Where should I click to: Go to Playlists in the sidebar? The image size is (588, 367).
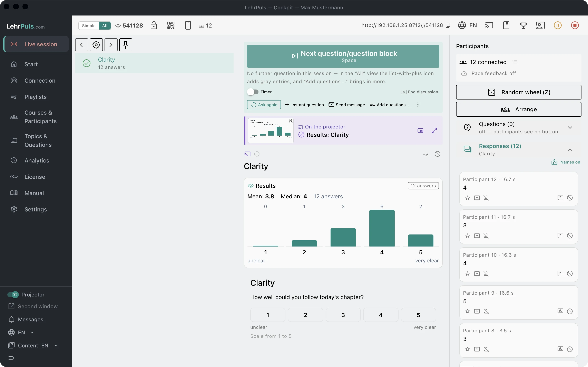click(36, 97)
